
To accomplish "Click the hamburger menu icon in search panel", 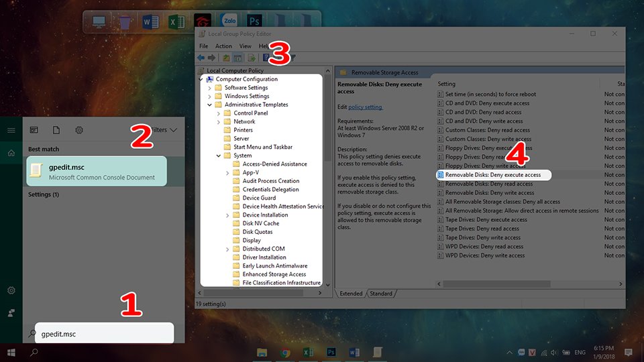I will (x=11, y=130).
